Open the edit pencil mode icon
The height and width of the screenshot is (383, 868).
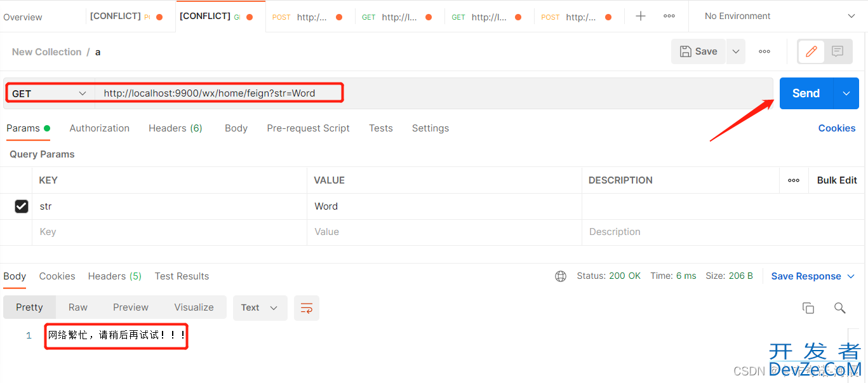tap(811, 51)
